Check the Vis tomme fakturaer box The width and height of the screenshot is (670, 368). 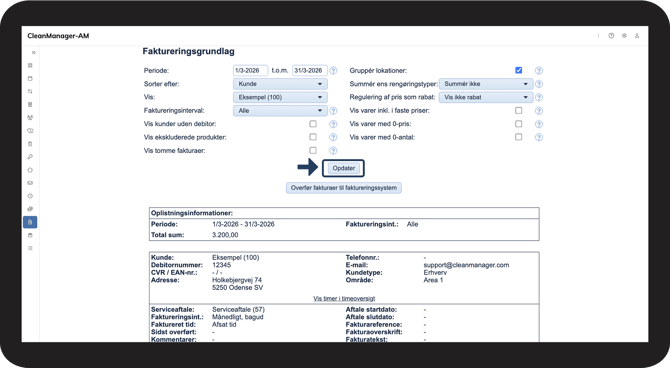point(313,150)
